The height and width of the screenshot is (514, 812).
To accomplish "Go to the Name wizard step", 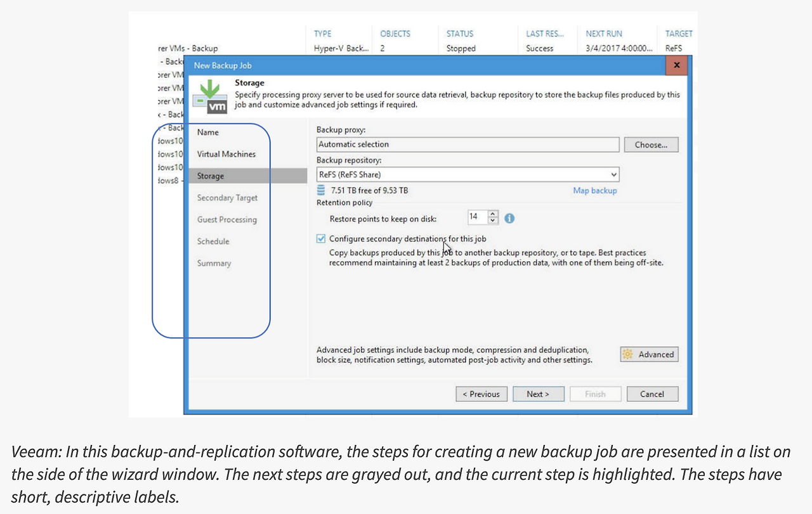I will tap(207, 132).
